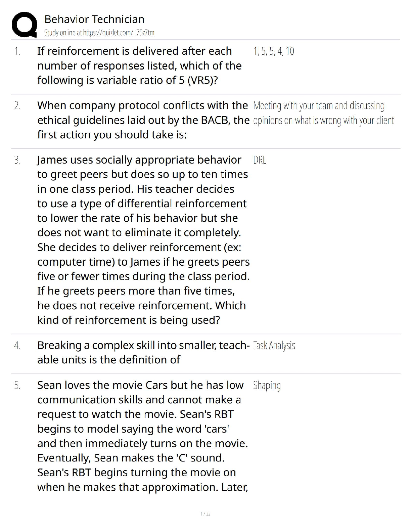Screen dimensions: 411x532
Task: Select the DRL answer text
Action: 260,160
